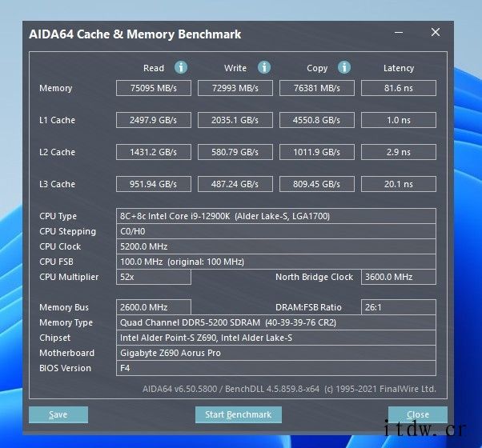Close the AIDA64 window with the X
Screen dimensions: 482x448
pos(436,32)
